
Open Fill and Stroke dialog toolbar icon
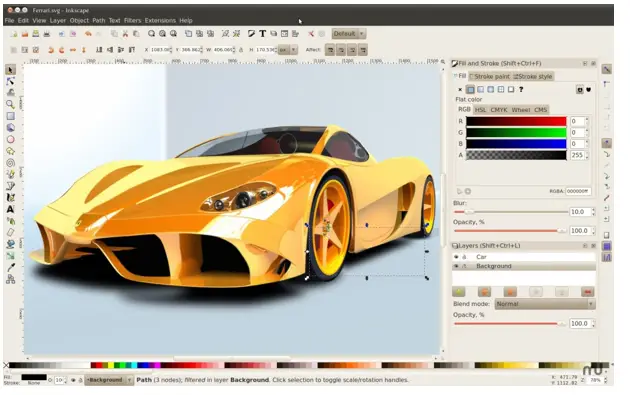[x=252, y=34]
